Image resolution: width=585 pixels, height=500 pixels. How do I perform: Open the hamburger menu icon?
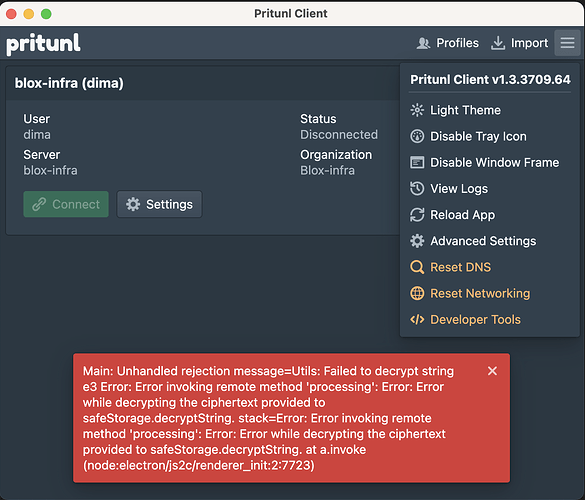point(567,43)
